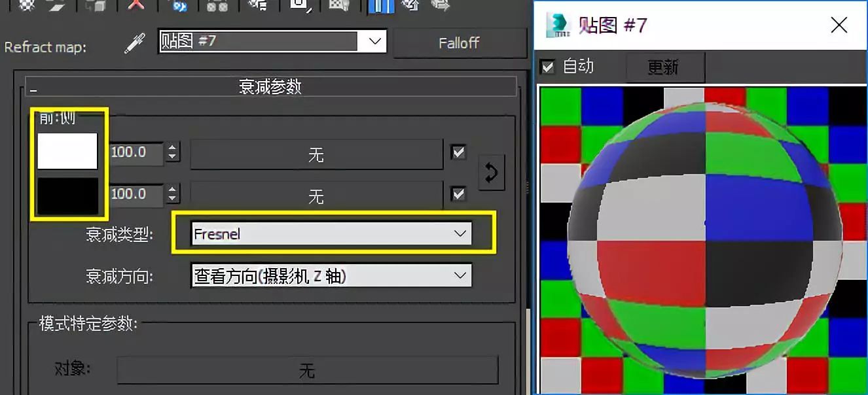
Task: Click Show Shaded Material in Viewport icon
Action: point(338,5)
